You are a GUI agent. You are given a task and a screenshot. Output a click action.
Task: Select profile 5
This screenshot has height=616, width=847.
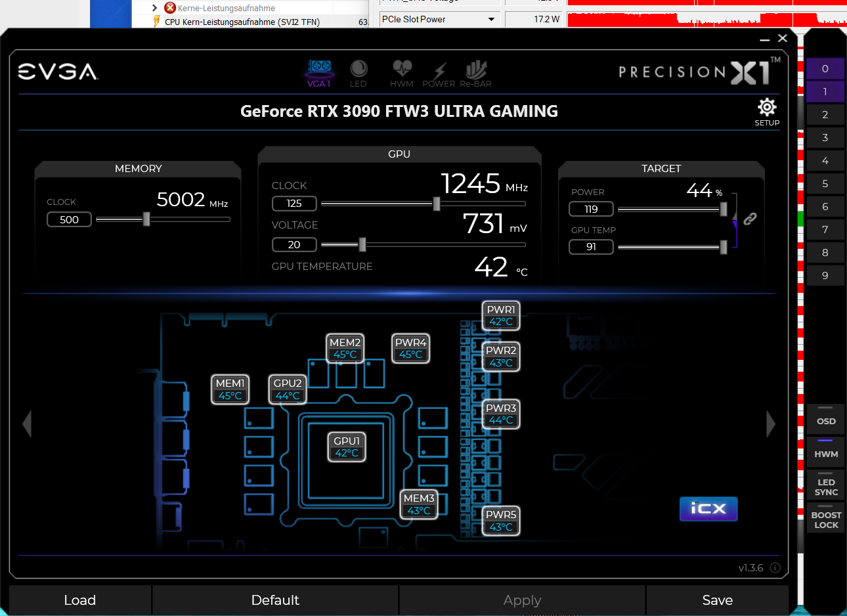[825, 184]
